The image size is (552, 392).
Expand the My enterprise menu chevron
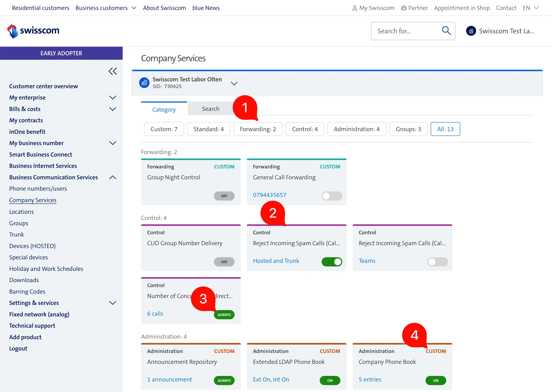pos(113,97)
